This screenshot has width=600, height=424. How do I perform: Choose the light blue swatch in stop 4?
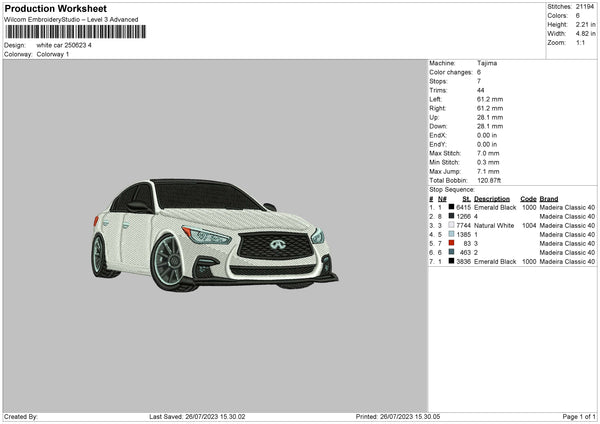(x=452, y=234)
